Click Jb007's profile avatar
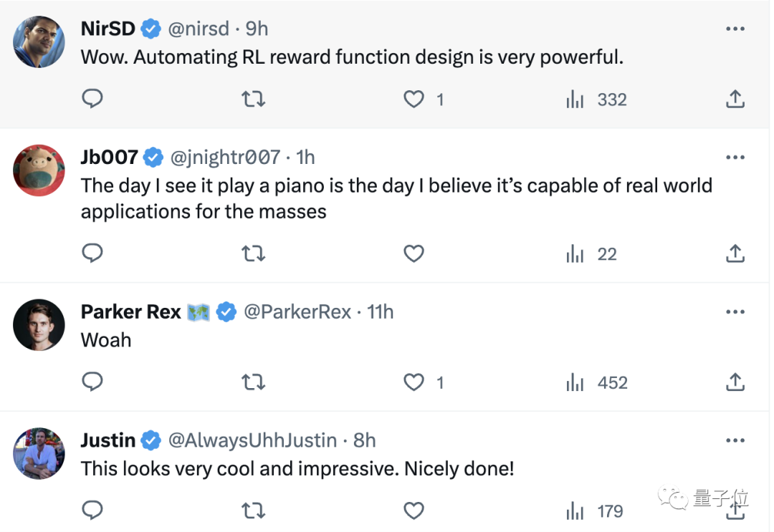The image size is (774, 532). 39,170
